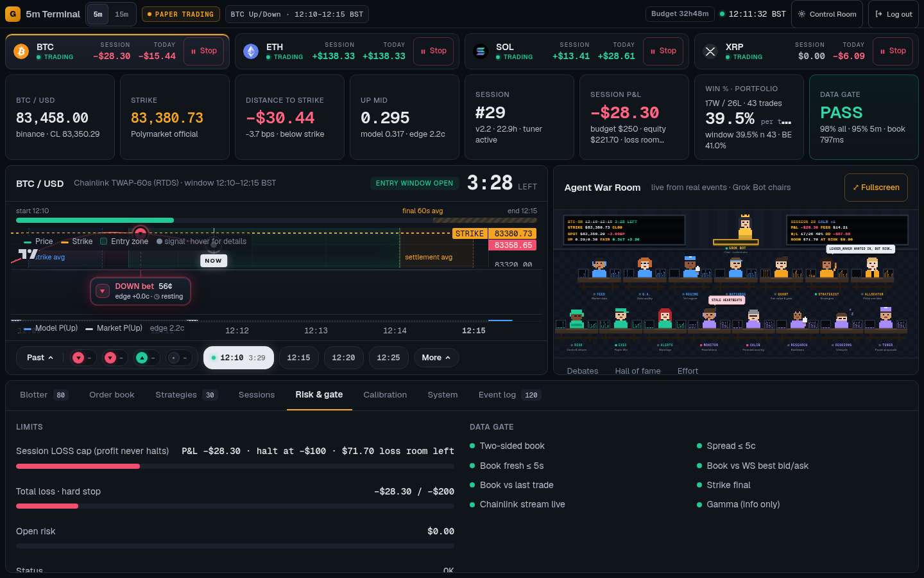The height and width of the screenshot is (578, 924).
Task: Toggle the Price series legend
Action: click(38, 241)
